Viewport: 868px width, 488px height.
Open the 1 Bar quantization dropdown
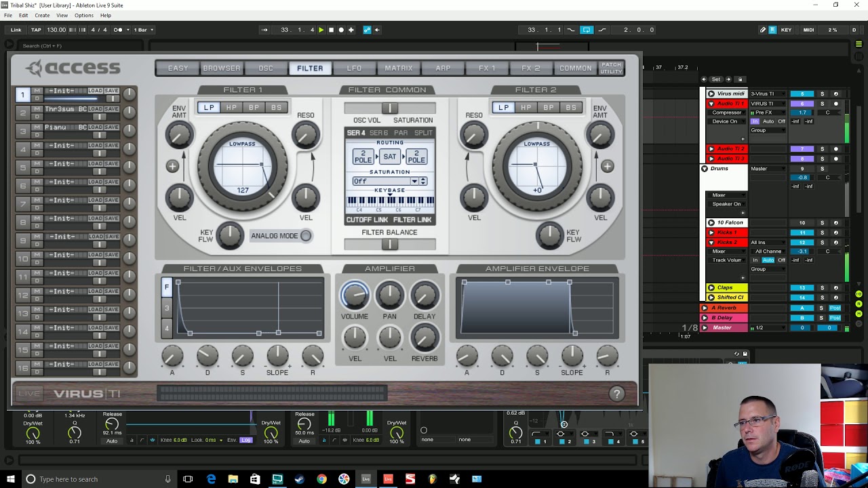[x=144, y=30]
